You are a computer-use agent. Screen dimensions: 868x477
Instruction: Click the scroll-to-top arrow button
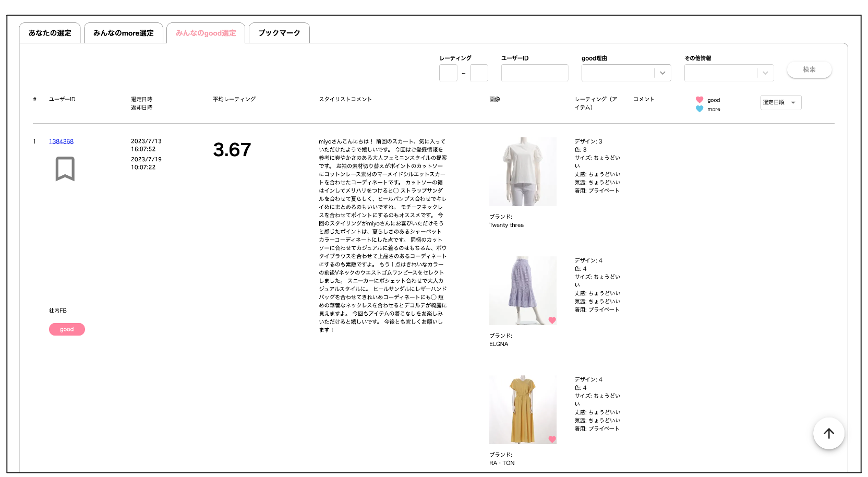pyautogui.click(x=828, y=433)
